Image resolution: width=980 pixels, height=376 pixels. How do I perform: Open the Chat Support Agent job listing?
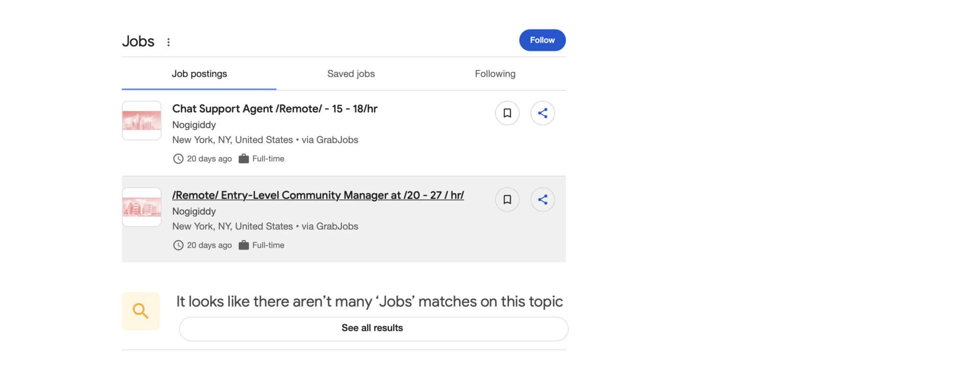click(x=275, y=109)
